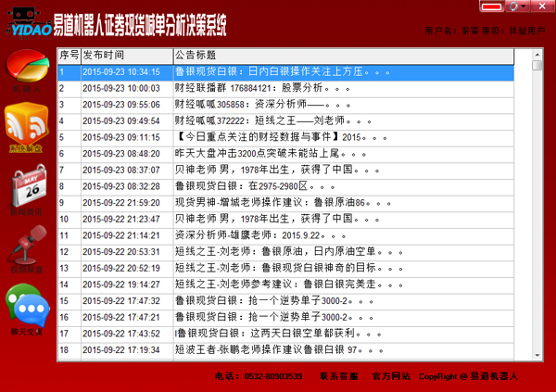
Task: Sort by the 序号 column header
Action: [x=69, y=56]
